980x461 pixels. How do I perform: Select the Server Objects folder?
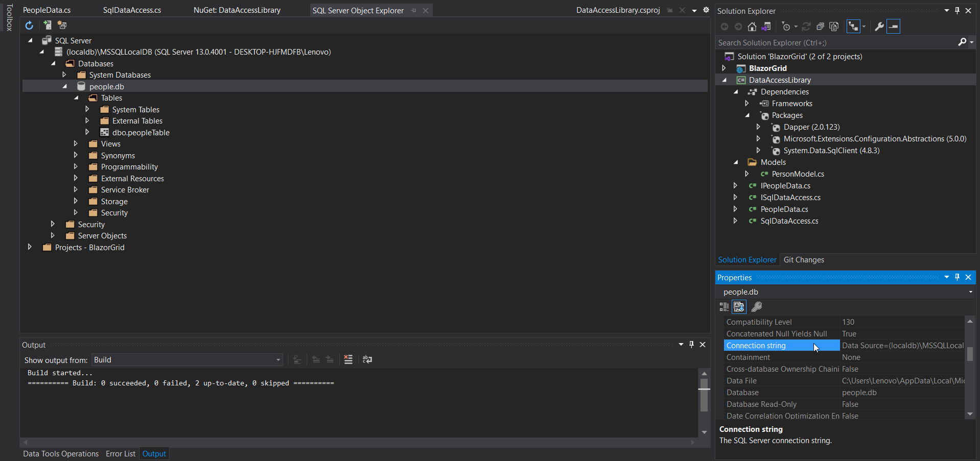[x=102, y=236]
